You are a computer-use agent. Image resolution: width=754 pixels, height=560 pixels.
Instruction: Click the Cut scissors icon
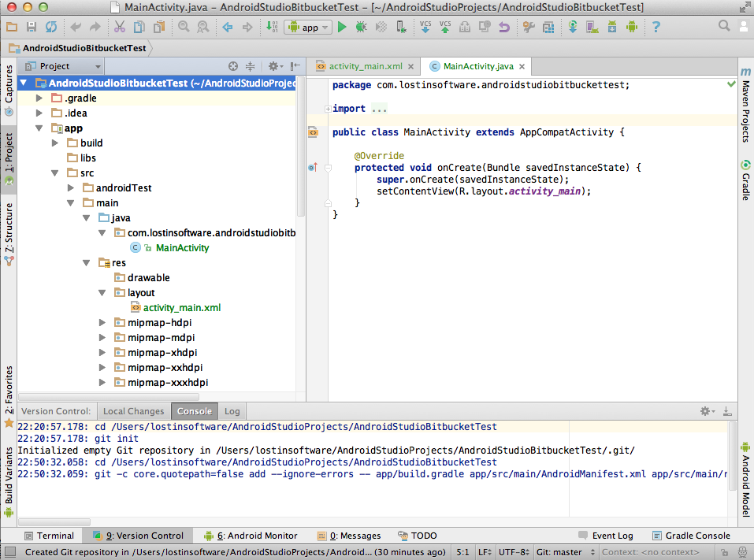point(119,27)
